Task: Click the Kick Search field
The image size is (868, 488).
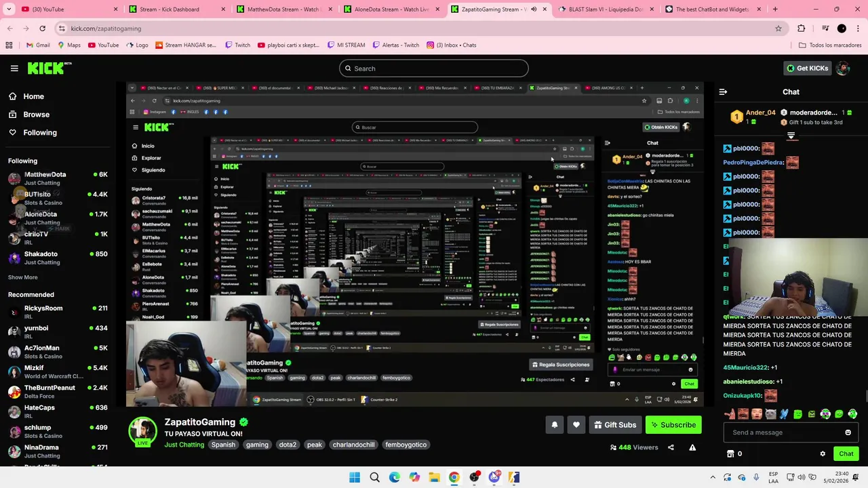Action: (x=434, y=68)
